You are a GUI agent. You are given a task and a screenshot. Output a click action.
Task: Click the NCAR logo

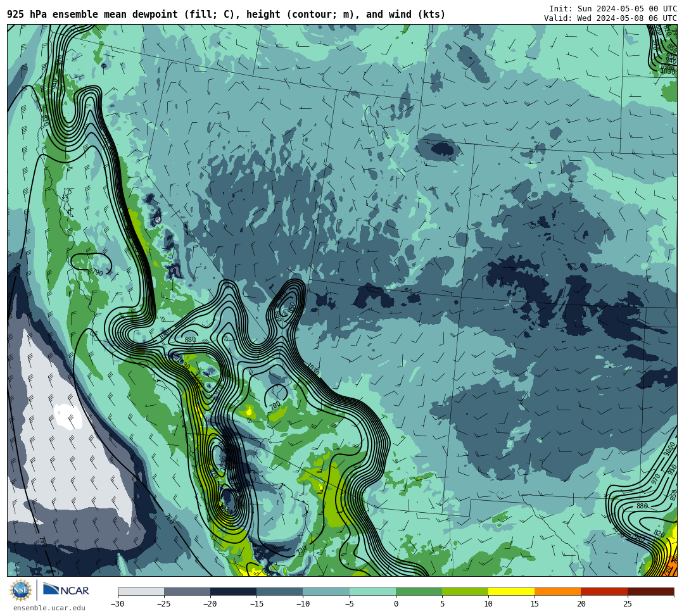coord(66,589)
